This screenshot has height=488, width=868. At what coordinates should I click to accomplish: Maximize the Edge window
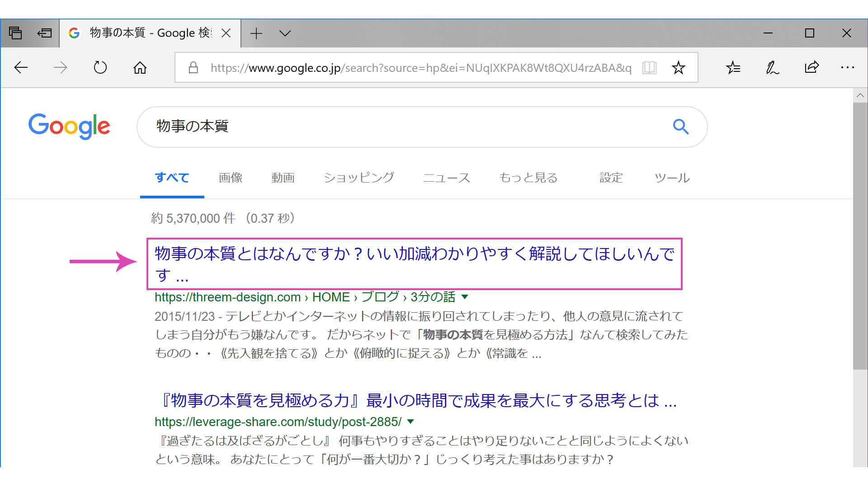810,33
